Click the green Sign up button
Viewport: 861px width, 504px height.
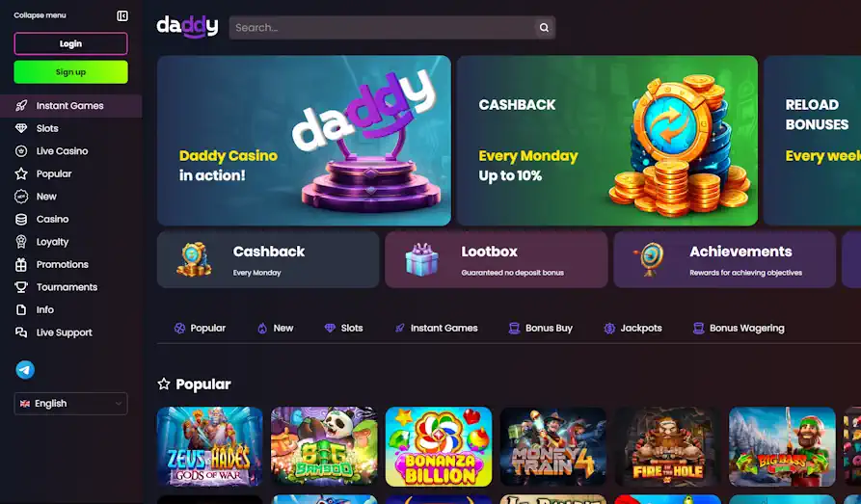click(x=70, y=72)
